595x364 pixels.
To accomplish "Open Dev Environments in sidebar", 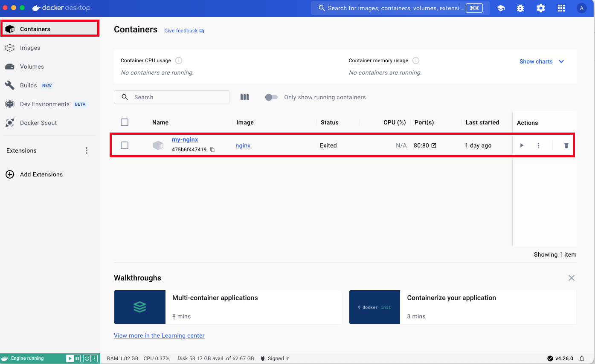I will coord(50,104).
